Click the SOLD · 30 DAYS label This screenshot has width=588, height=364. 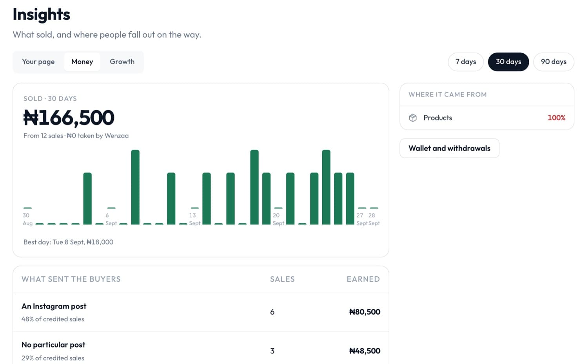tap(50, 99)
